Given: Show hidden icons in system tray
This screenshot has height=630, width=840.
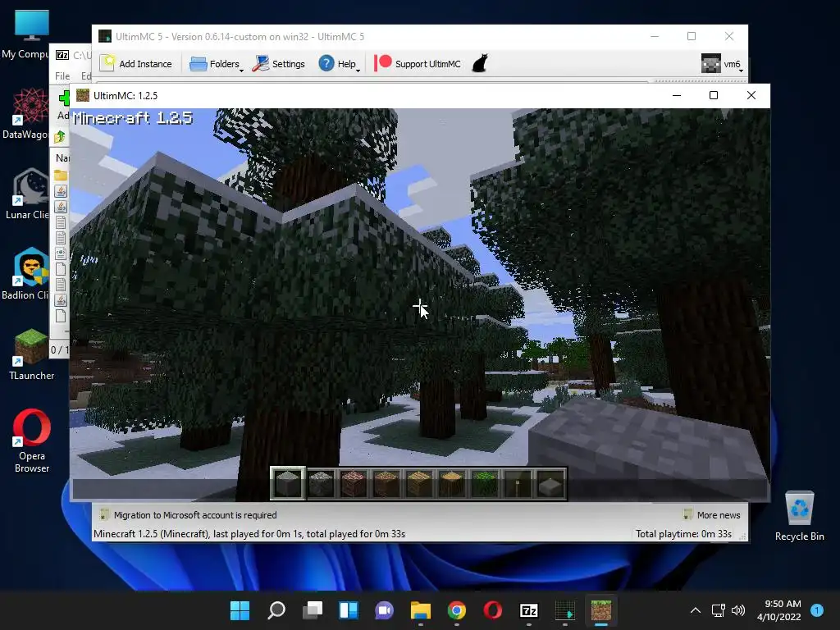Looking at the screenshot, I should [696, 610].
